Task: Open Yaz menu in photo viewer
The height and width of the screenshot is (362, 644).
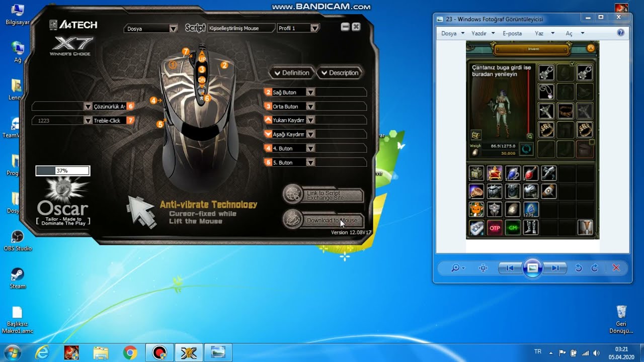Action: click(x=545, y=33)
